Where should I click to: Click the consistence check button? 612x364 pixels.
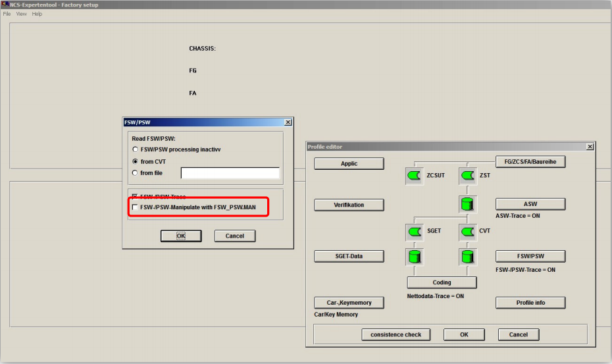395,334
